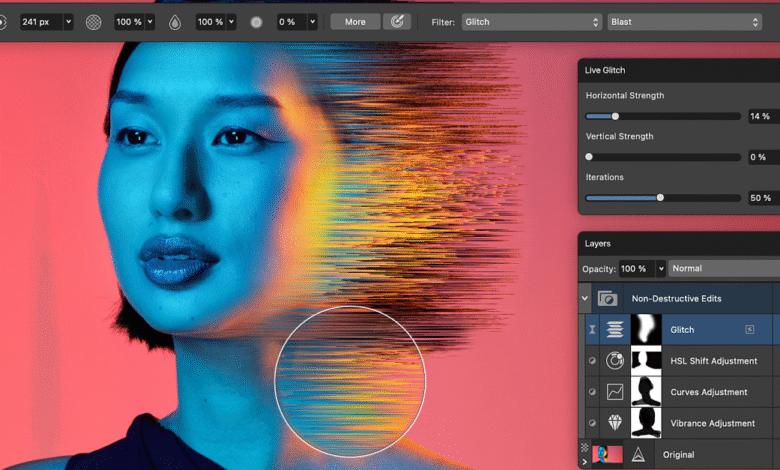
Task: Open the flow 100 % dropdown arrow
Action: (231, 22)
